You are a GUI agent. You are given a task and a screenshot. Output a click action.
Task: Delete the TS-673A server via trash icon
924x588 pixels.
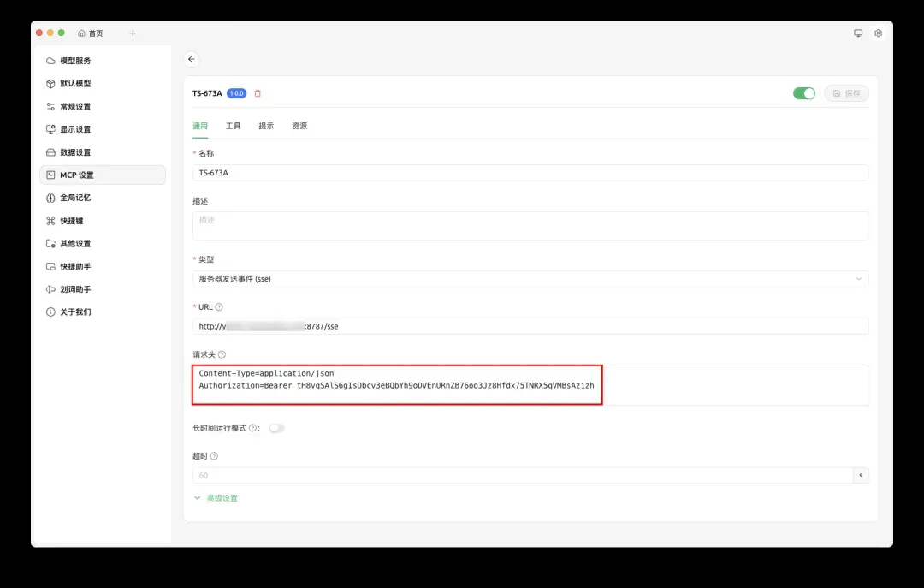(258, 93)
